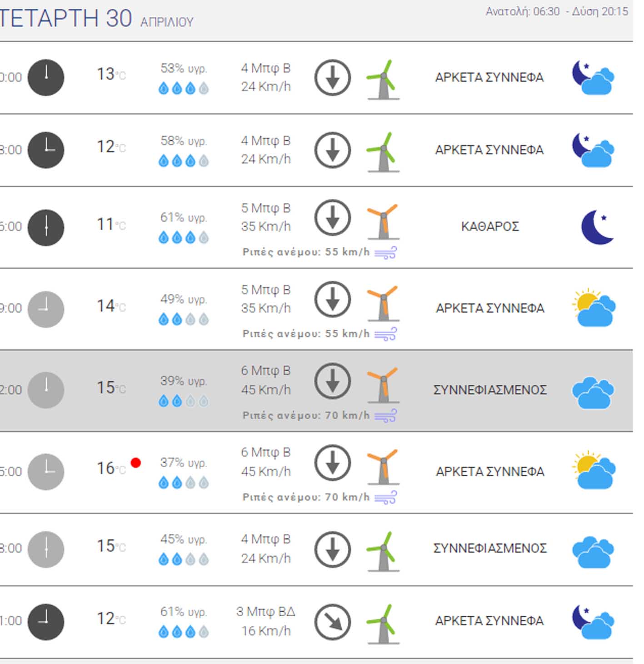Click the downward wind arrow in the 12°C 58% row
This screenshot has height=664, width=644.
(333, 150)
